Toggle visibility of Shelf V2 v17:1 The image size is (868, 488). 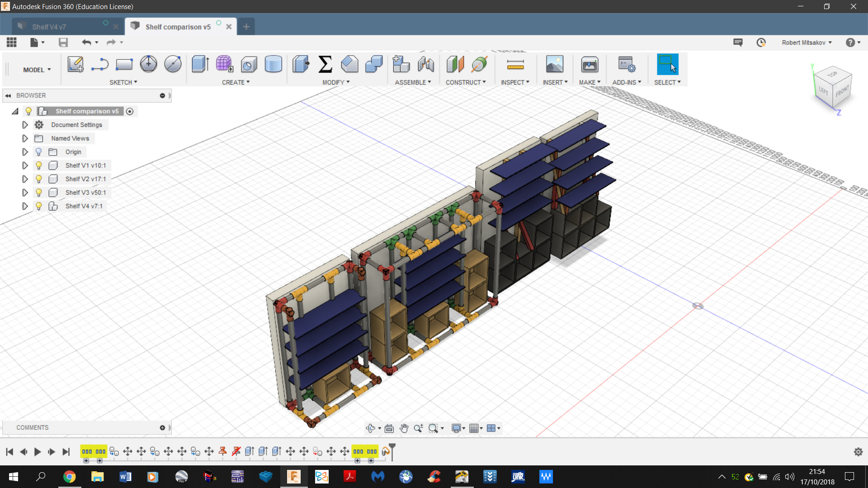pos(39,179)
